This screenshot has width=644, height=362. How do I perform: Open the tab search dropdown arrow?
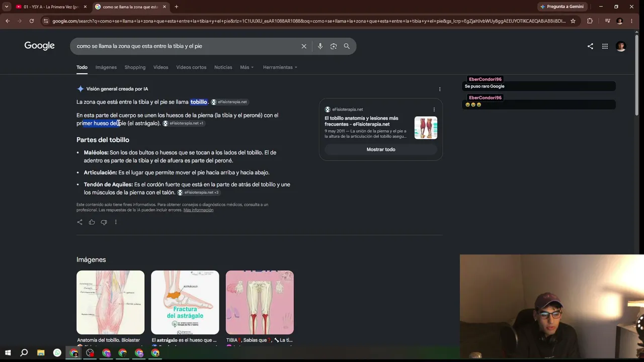pyautogui.click(x=7, y=7)
